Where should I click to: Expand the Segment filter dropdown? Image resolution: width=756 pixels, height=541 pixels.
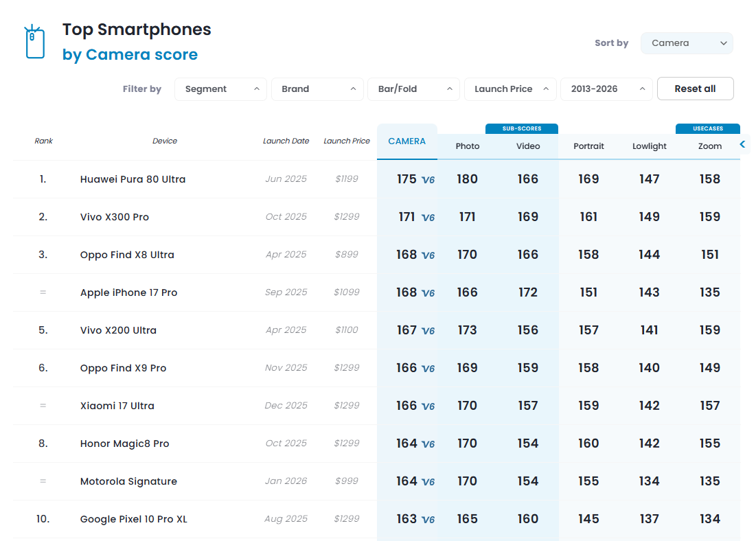[x=220, y=89]
